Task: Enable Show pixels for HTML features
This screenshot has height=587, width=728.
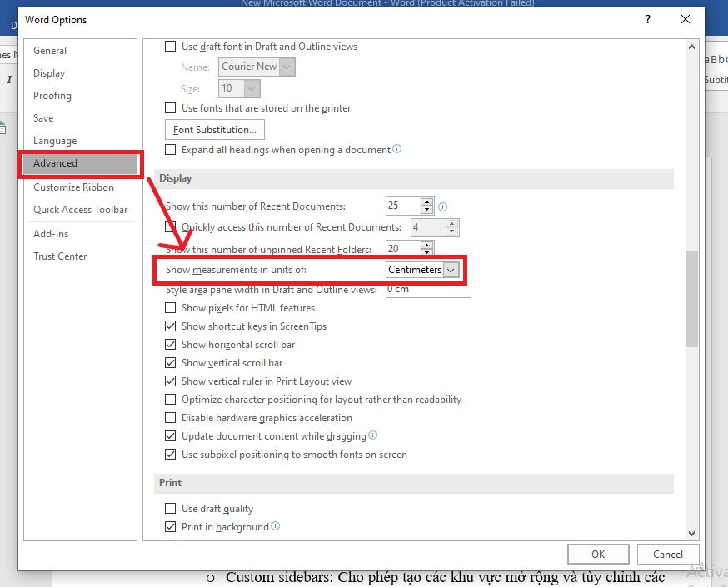Action: click(x=171, y=307)
